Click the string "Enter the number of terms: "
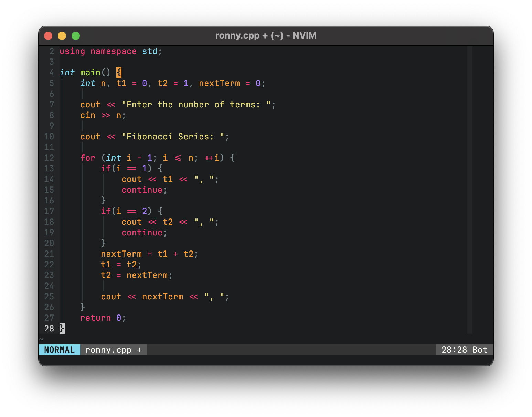This screenshot has height=417, width=532. [196, 105]
